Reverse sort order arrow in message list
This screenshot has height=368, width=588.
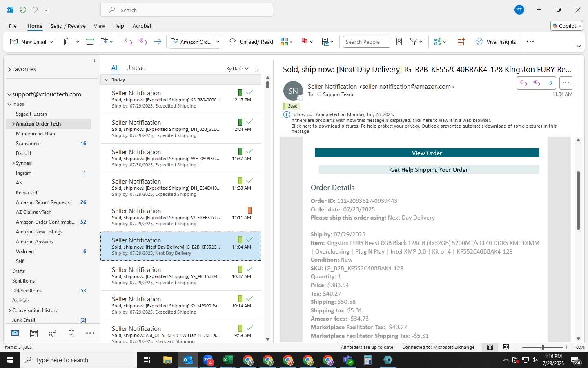click(257, 68)
